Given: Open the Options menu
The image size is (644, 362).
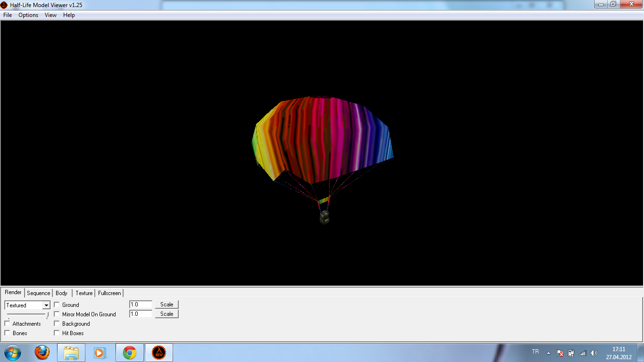Looking at the screenshot, I should click(x=28, y=15).
